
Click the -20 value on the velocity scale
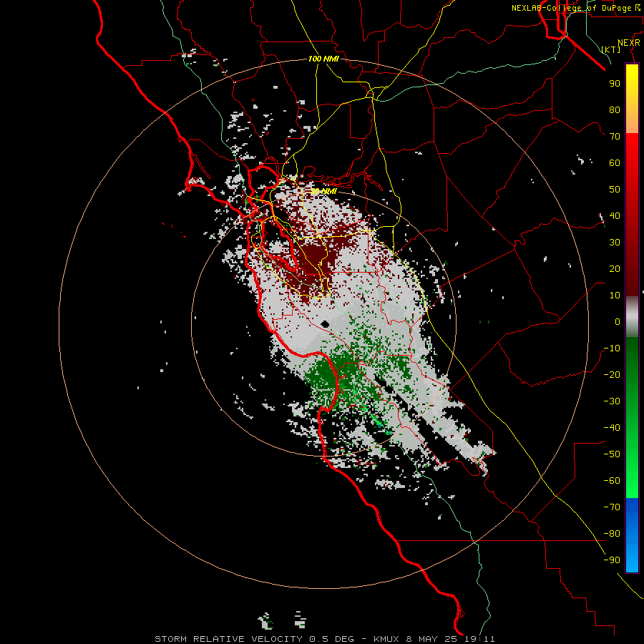(x=612, y=374)
